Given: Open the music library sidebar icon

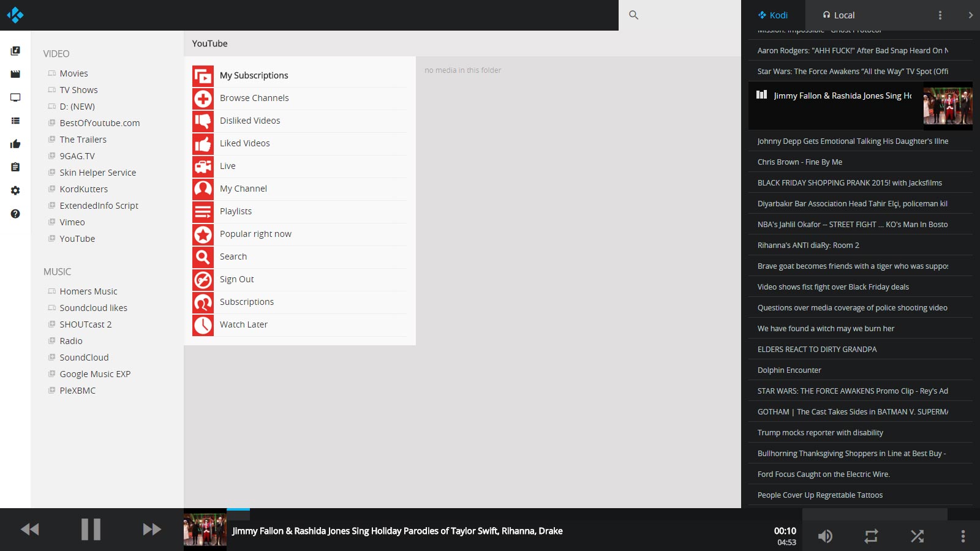Looking at the screenshot, I should (x=15, y=51).
